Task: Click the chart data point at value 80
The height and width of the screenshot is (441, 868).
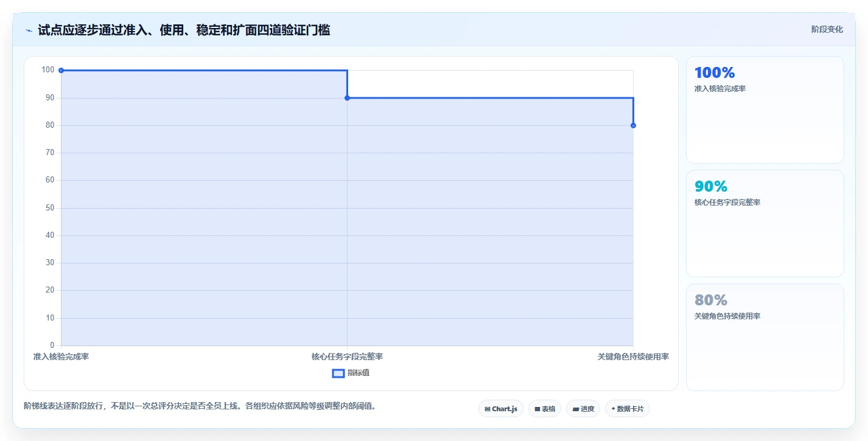Action: point(633,125)
